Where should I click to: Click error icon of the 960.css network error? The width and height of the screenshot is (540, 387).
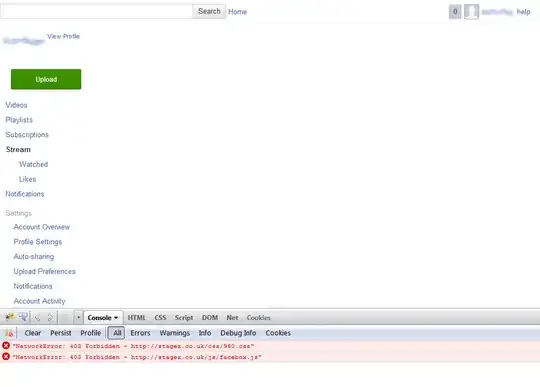tap(6, 345)
